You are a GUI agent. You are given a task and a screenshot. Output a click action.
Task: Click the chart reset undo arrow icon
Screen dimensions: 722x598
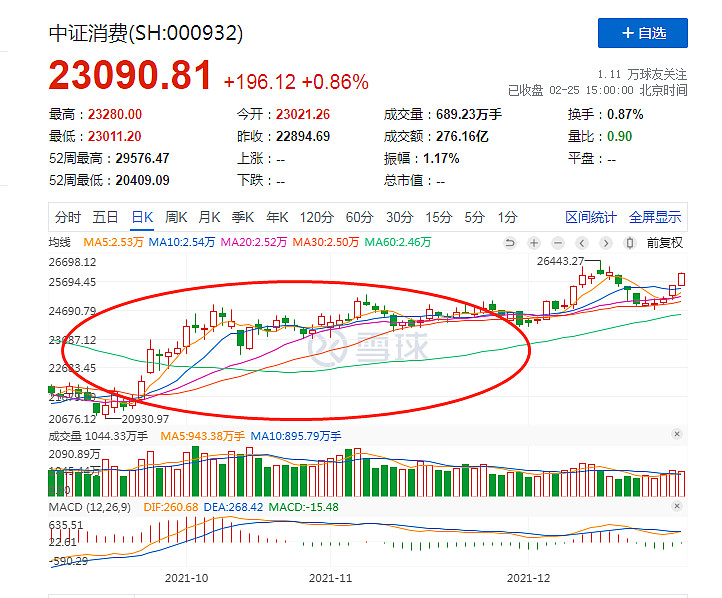click(509, 243)
